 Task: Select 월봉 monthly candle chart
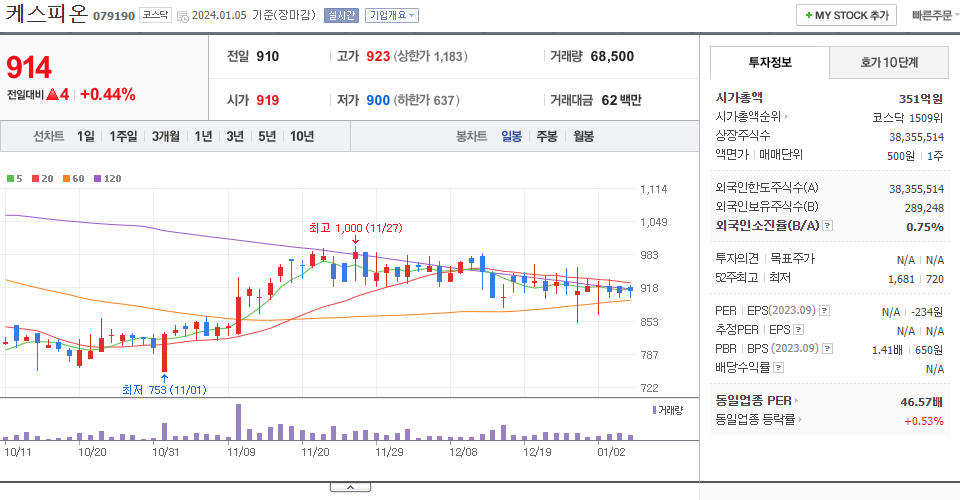[x=583, y=136]
